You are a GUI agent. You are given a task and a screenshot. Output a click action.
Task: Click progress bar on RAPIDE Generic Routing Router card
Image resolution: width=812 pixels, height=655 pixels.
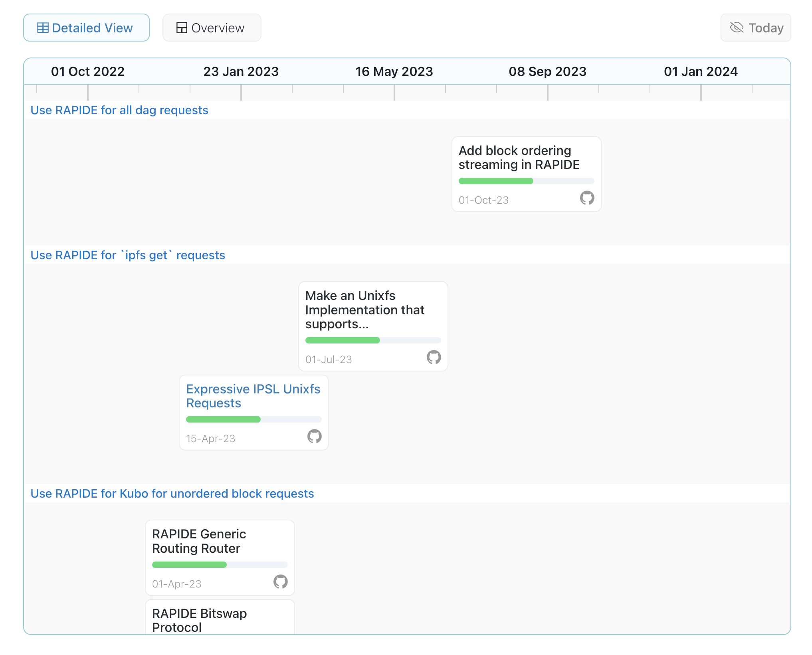click(219, 564)
